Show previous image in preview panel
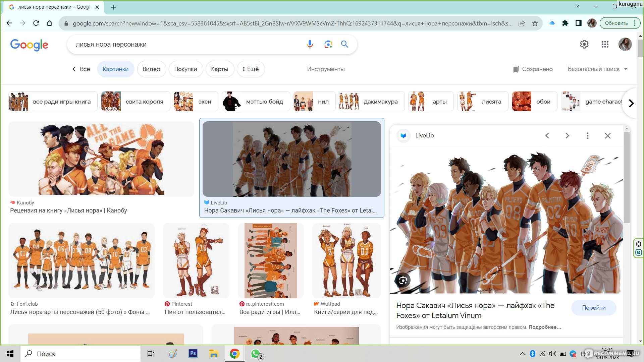This screenshot has width=644, height=362. (x=547, y=135)
